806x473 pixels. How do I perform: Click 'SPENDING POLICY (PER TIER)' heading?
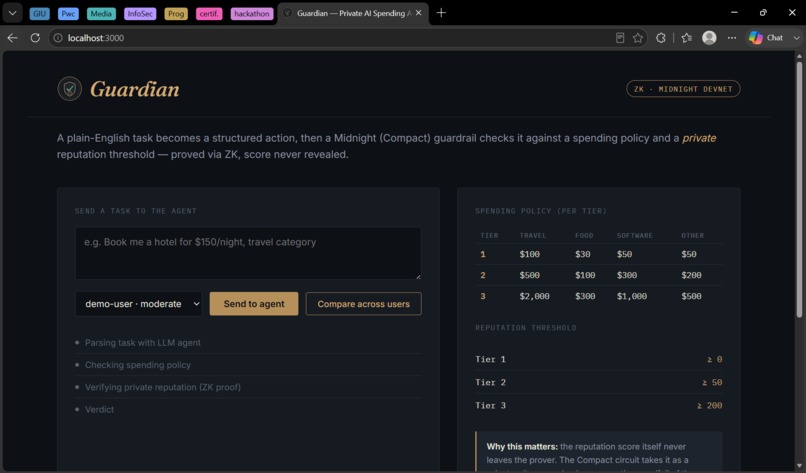pos(541,211)
